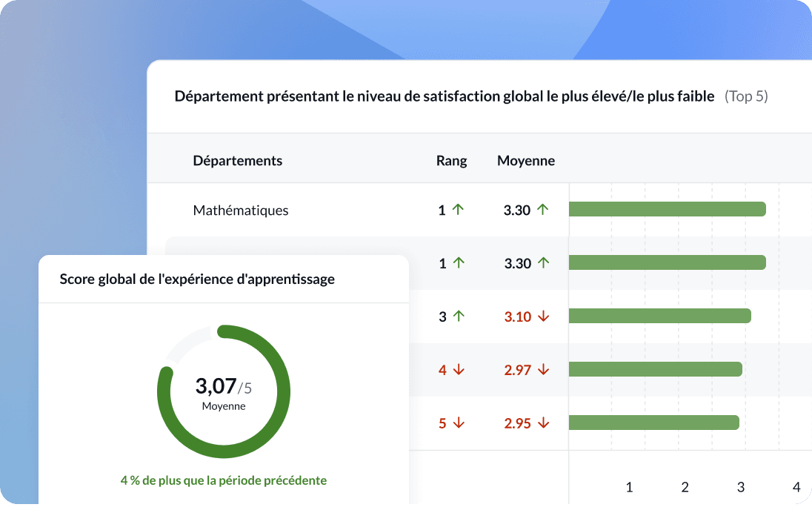The width and height of the screenshot is (812, 510).
Task: Click the axis label 1 on chart
Action: (629, 487)
